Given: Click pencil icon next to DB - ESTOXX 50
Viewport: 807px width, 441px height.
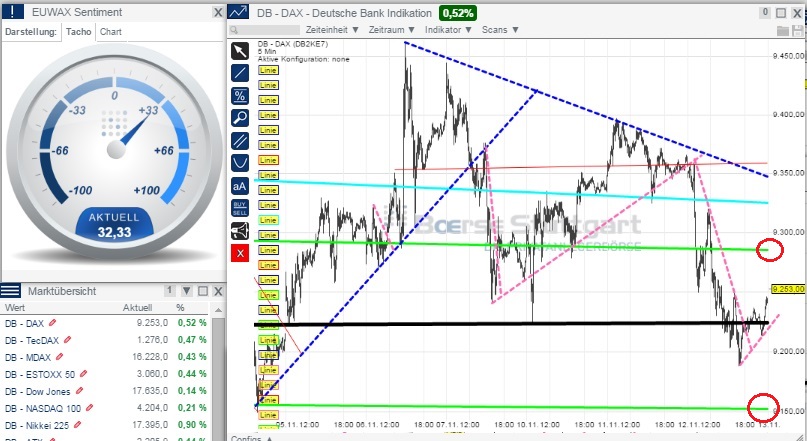Looking at the screenshot, I should [x=83, y=374].
